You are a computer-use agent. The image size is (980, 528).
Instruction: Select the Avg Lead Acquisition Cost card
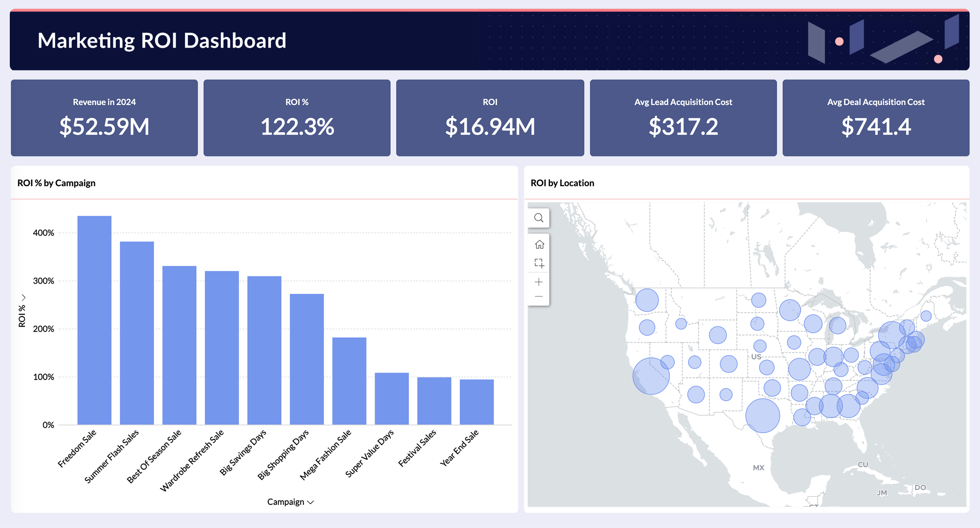[x=683, y=118]
